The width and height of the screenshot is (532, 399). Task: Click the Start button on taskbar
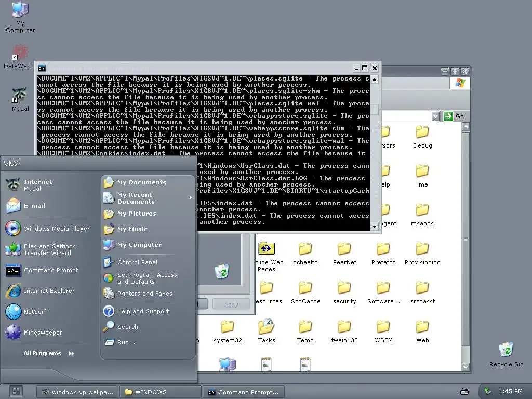tap(16, 391)
